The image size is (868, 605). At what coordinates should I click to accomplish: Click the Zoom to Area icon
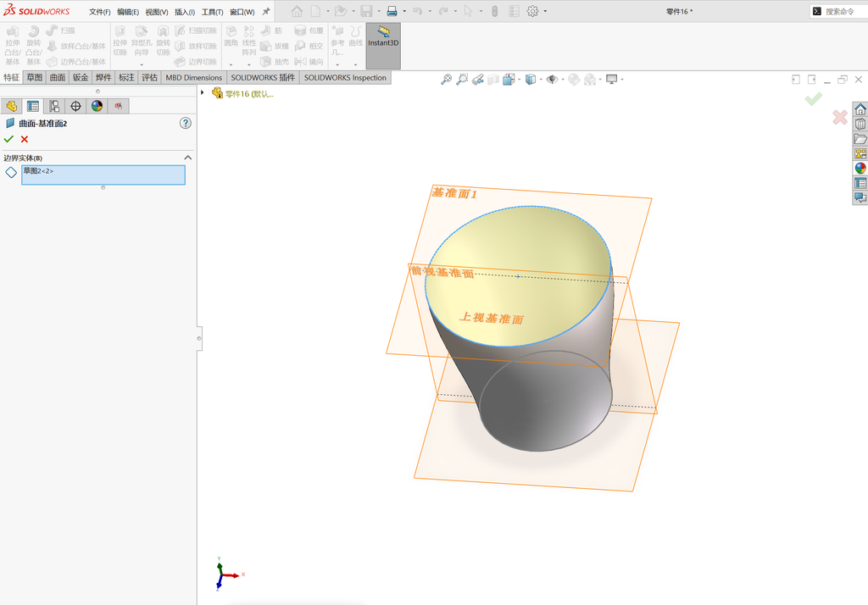462,80
